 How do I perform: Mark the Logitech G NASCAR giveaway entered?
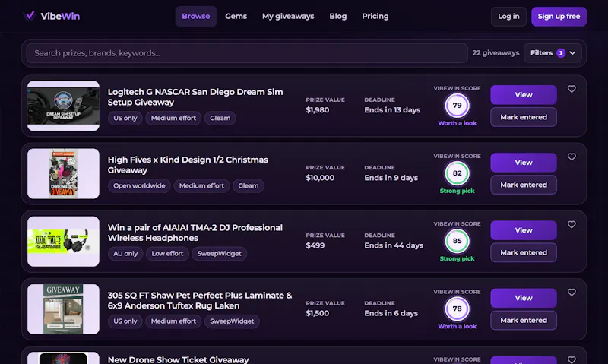(524, 117)
